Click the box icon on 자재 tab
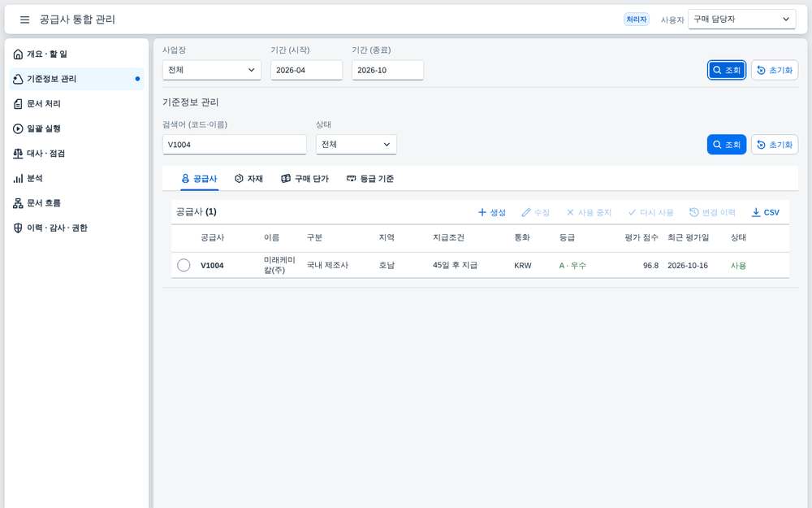This screenshot has height=508, width=812. [239, 178]
